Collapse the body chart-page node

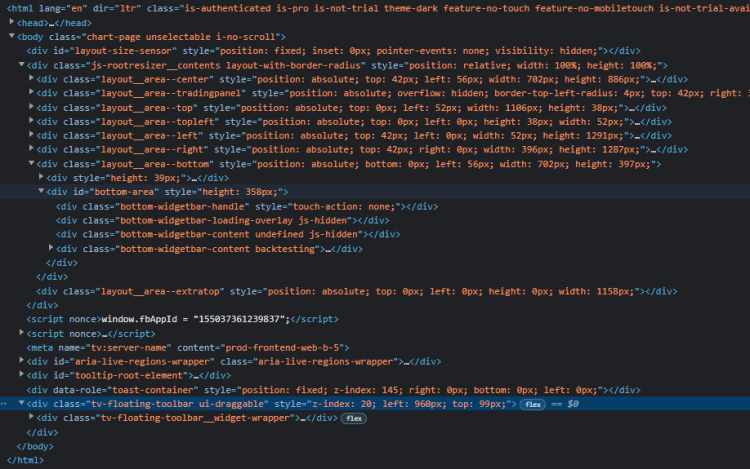tap(11, 36)
